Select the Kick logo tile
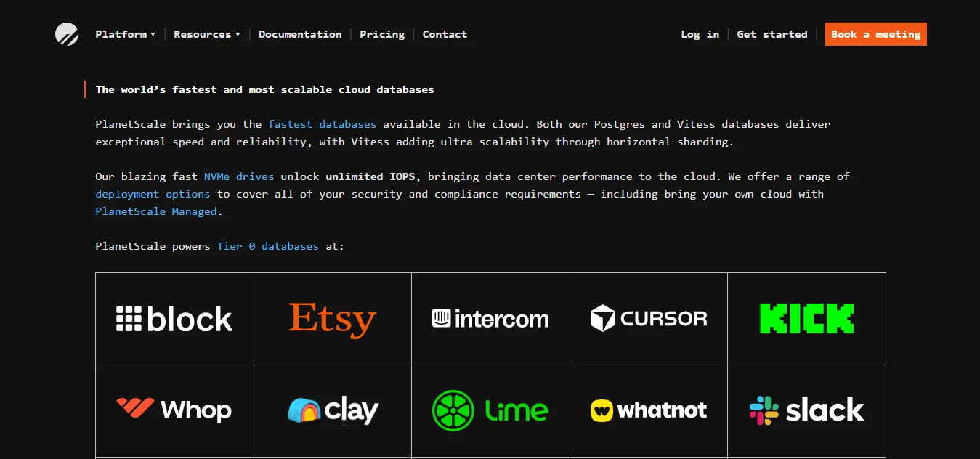The height and width of the screenshot is (459, 980). point(806,319)
